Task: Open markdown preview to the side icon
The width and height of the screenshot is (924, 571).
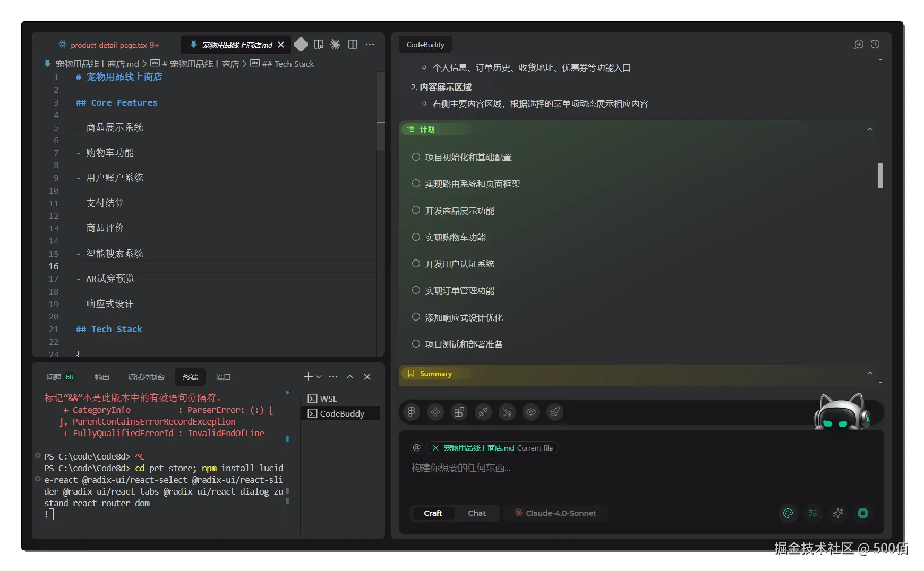Action: click(319, 45)
